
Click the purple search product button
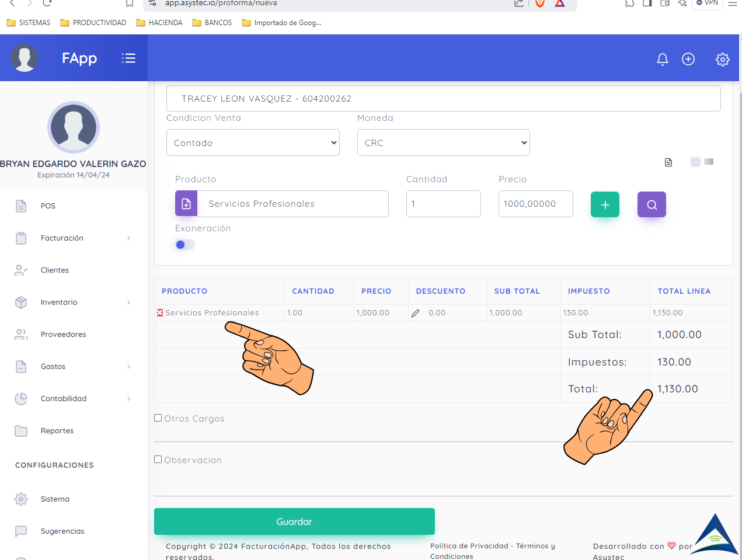(652, 204)
